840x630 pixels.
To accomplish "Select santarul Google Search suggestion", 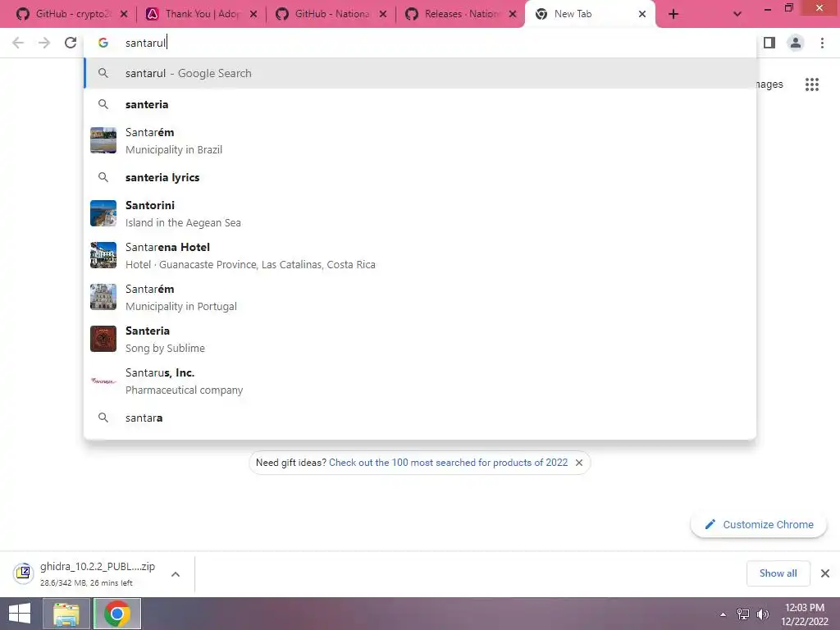I will (421, 73).
